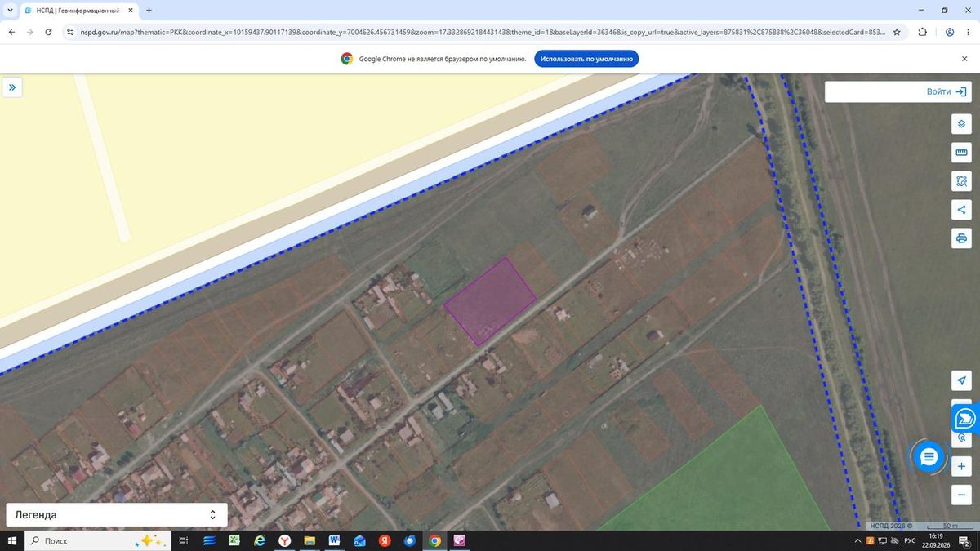The height and width of the screenshot is (551, 980).
Task: Activate the ruler measurement tool
Action: click(961, 153)
